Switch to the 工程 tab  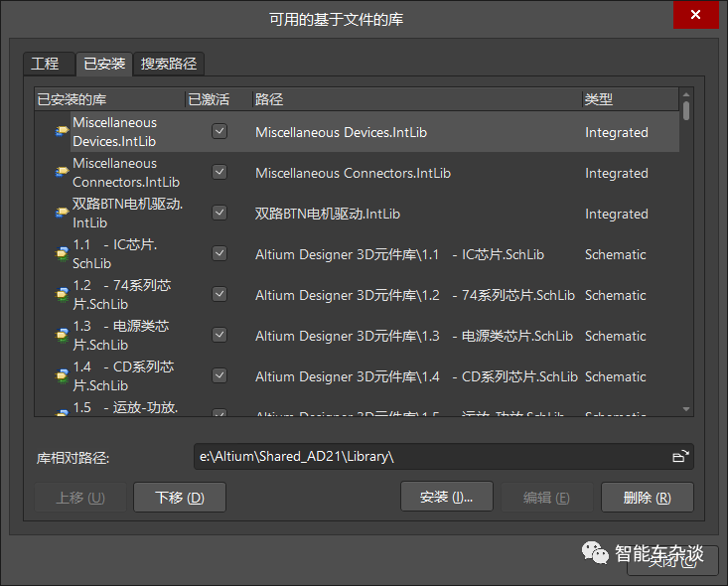coord(50,64)
